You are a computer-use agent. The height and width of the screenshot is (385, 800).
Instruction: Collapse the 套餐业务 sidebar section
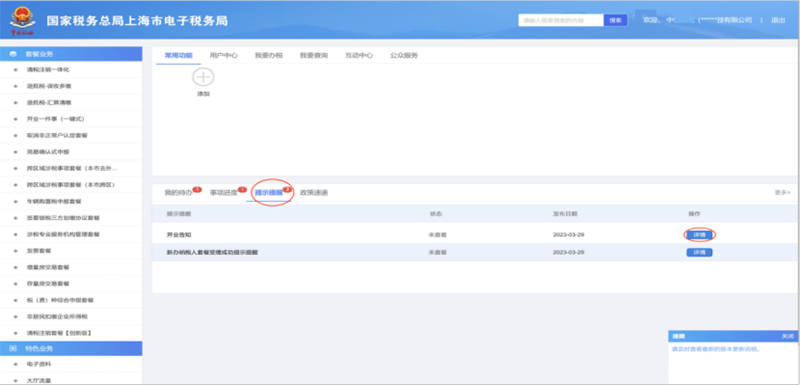tap(71, 54)
